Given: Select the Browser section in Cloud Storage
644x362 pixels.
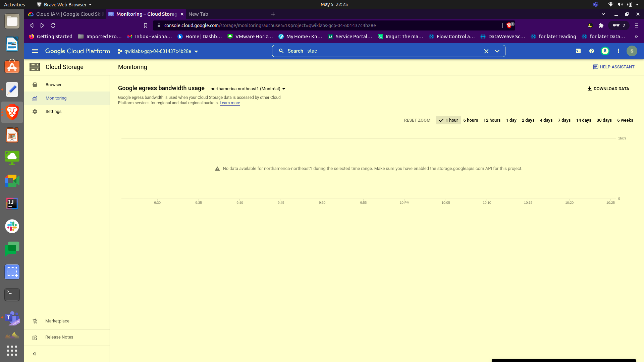Looking at the screenshot, I should [x=54, y=85].
